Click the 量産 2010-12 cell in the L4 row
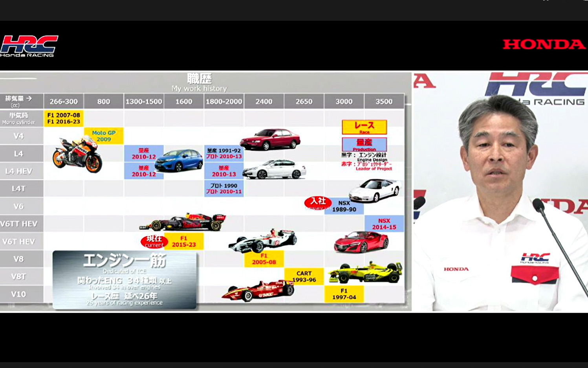The image size is (588, 368). [x=144, y=154]
